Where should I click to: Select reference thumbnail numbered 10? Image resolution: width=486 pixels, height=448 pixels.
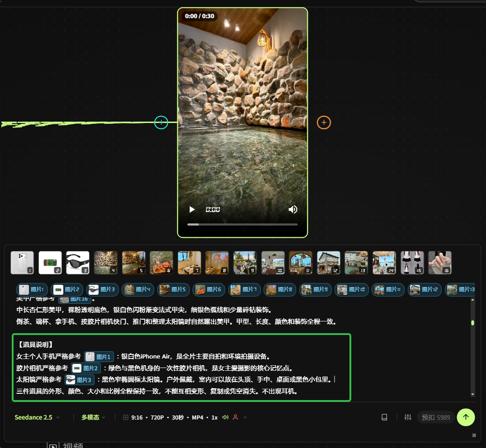(x=273, y=263)
